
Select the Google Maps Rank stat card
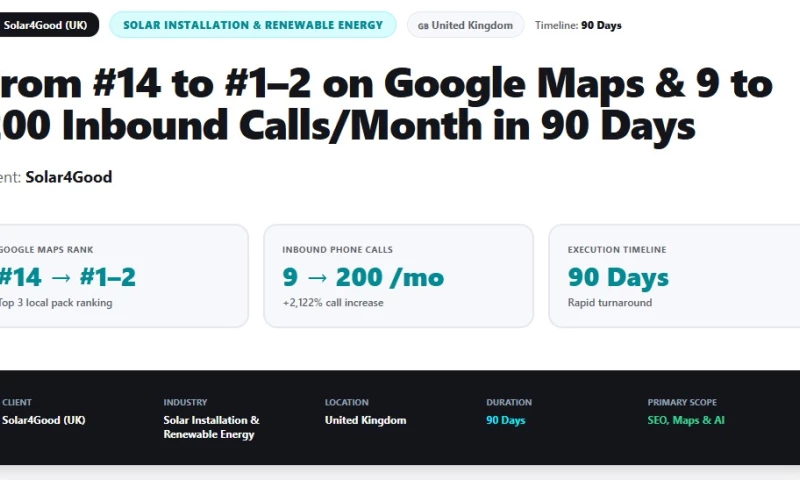[x=123, y=276]
